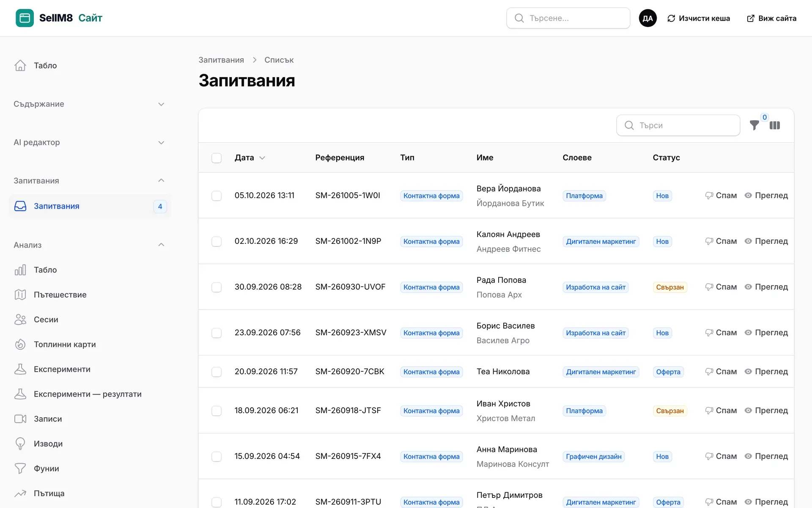
Task: Select the SM-261005-1W0I row checkbox
Action: coord(217,196)
